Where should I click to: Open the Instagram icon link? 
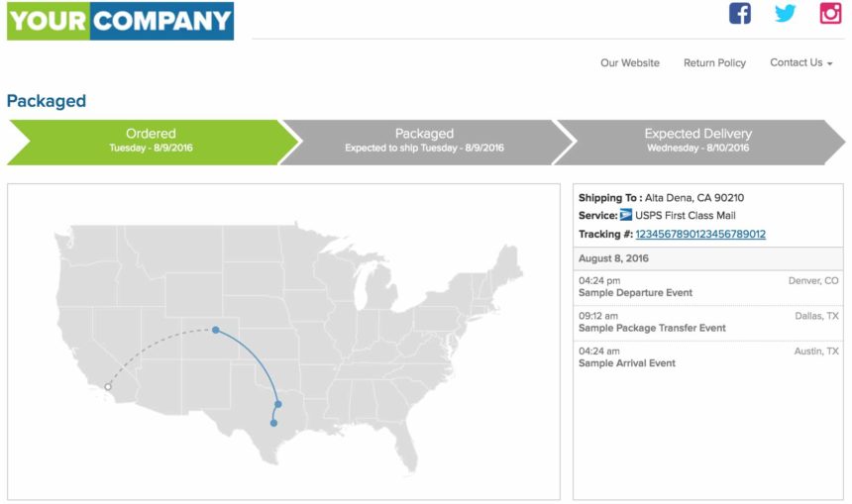click(x=830, y=14)
